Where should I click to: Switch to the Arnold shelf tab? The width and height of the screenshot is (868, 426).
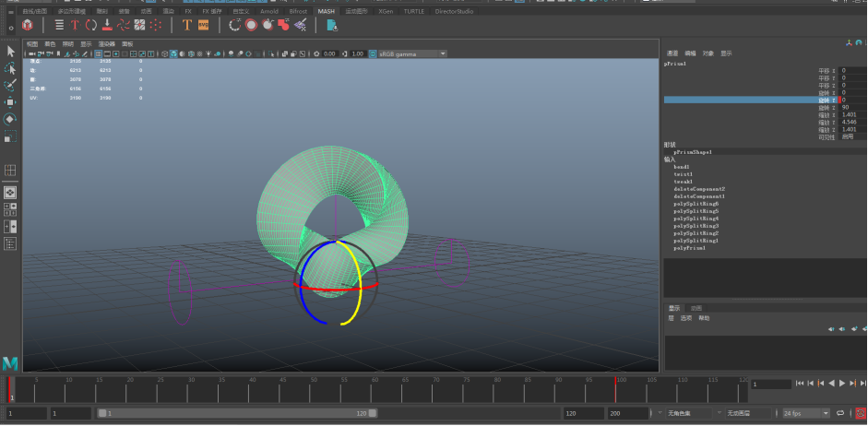click(269, 11)
